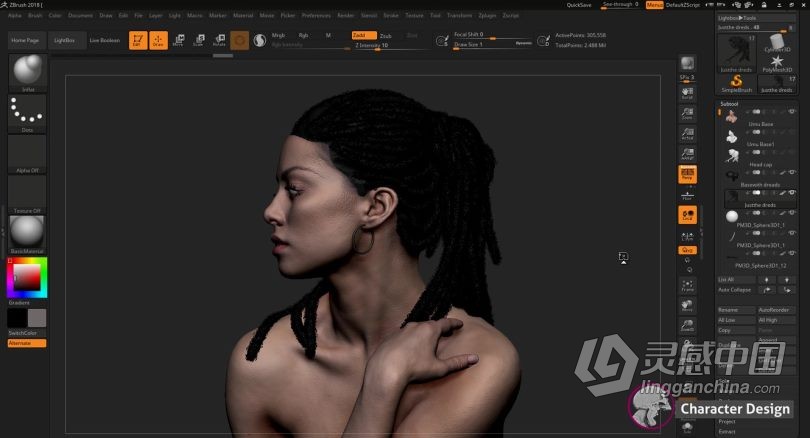Image resolution: width=810 pixels, height=438 pixels.
Task: Activate the Draw mode button
Action: point(159,40)
